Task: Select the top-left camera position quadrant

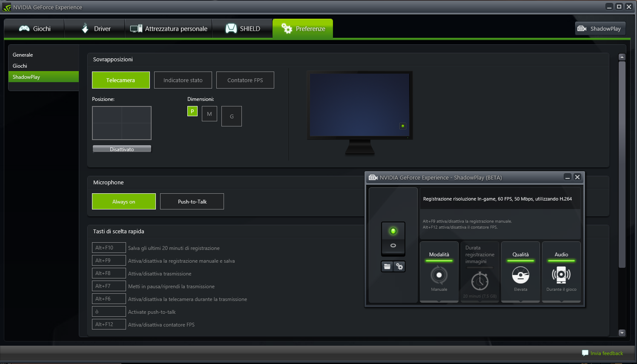Action: point(107,115)
